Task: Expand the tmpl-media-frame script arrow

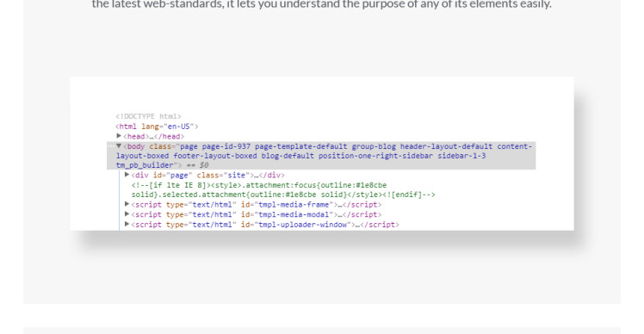Action: (x=127, y=204)
